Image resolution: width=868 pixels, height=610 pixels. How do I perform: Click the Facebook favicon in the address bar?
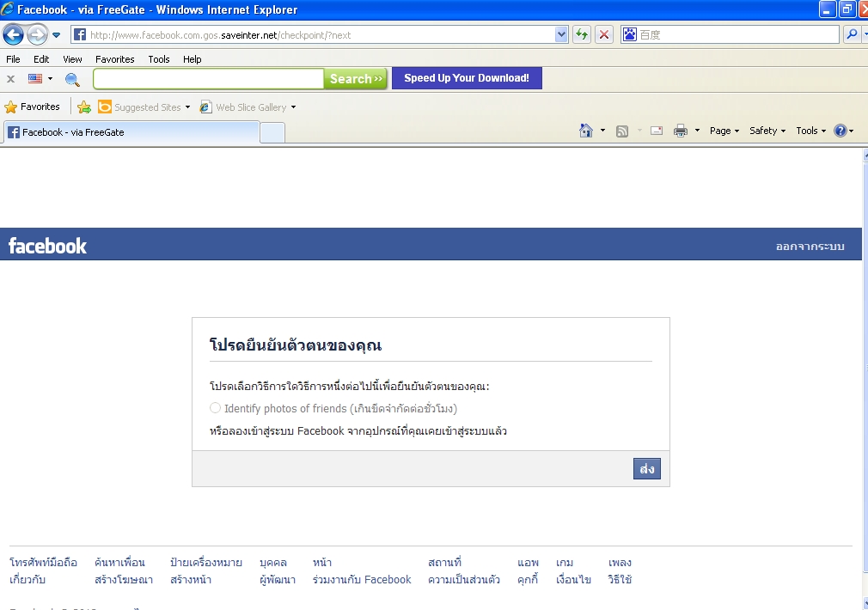[x=80, y=35]
